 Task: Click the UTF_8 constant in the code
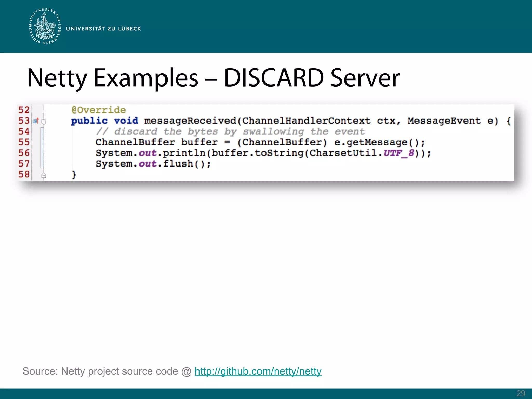399,153
